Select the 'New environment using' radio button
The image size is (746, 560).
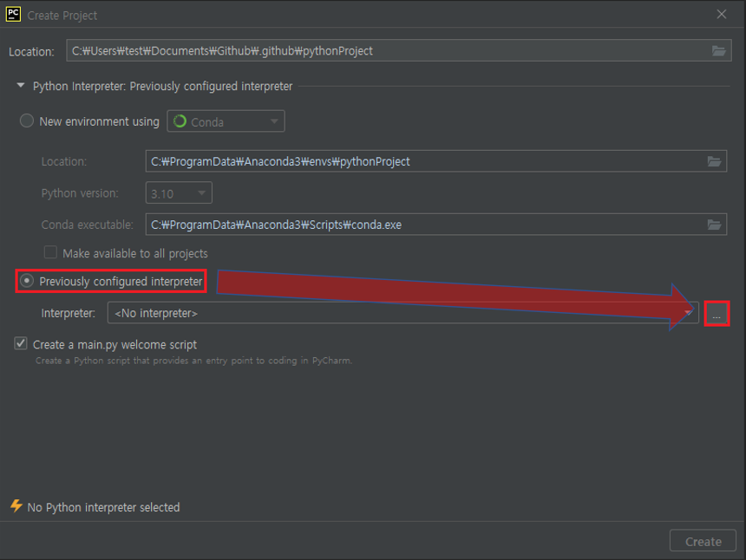(x=27, y=120)
